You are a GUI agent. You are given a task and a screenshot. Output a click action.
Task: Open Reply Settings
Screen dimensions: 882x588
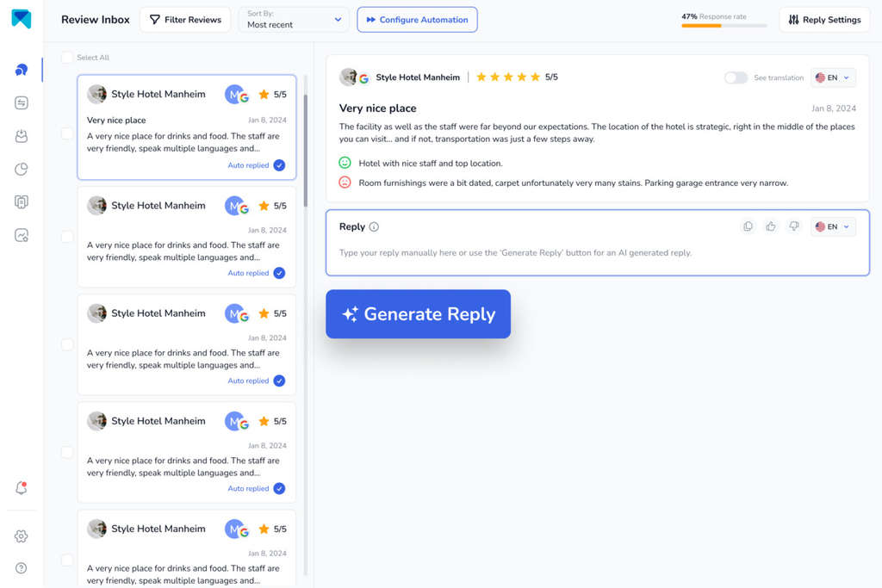pyautogui.click(x=823, y=19)
